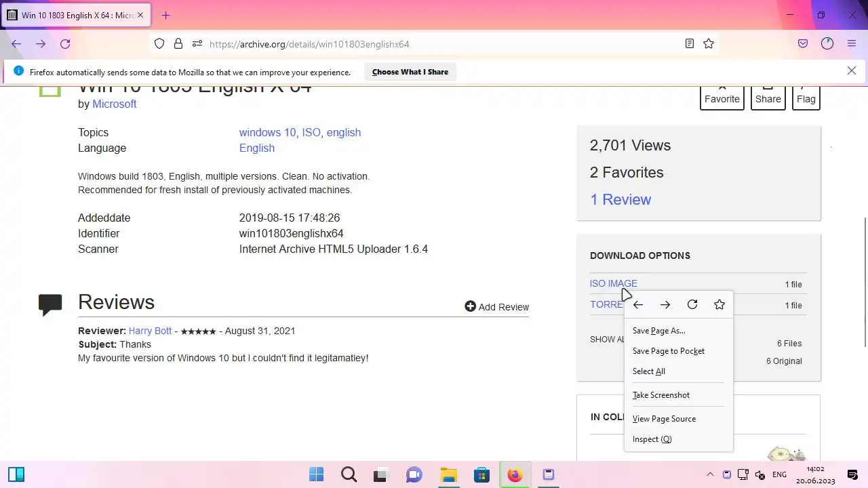Viewport: 868px width, 488px height.
Task: Show site security padlock info
Action: coord(178,44)
